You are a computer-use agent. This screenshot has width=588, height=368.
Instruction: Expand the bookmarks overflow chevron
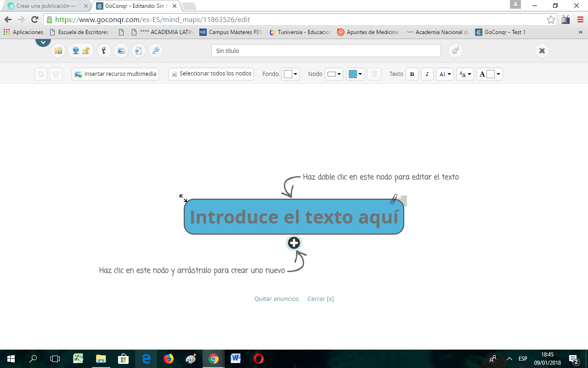click(580, 32)
